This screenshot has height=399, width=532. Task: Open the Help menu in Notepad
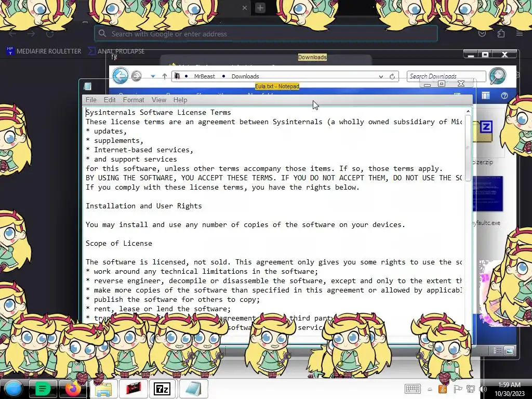pos(180,100)
